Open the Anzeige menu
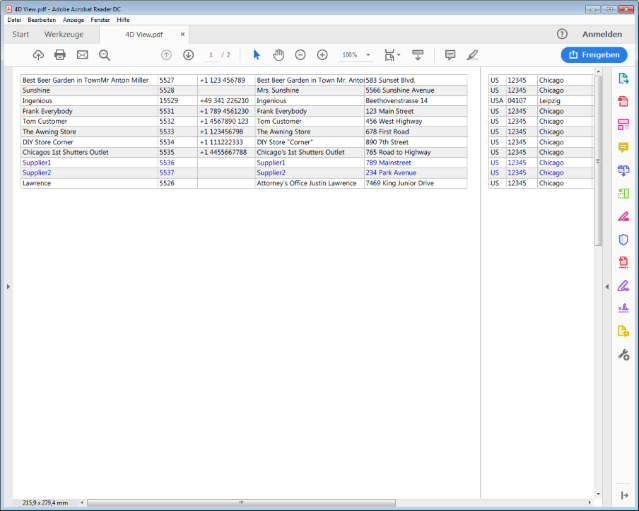This screenshot has height=511, width=639. 73,20
